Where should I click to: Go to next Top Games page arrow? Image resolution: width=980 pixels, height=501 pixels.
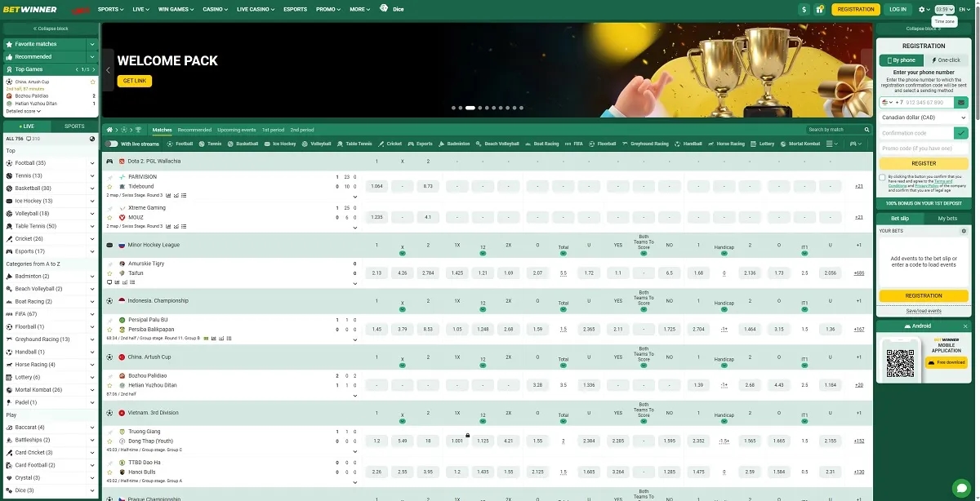94,69
